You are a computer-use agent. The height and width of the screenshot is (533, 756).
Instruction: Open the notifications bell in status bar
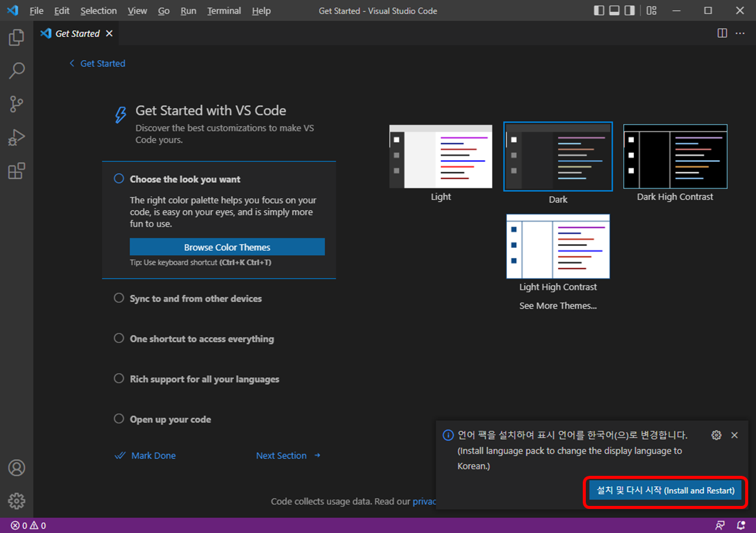point(740,526)
